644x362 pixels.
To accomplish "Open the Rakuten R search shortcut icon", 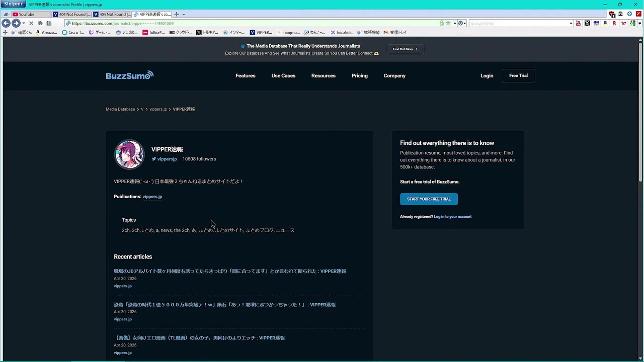I will click(614, 23).
